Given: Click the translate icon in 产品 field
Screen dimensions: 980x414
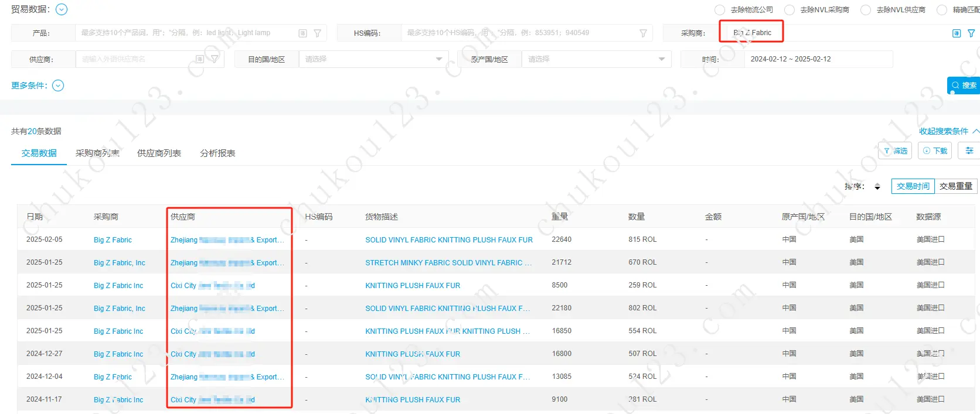Looking at the screenshot, I should (302, 33).
